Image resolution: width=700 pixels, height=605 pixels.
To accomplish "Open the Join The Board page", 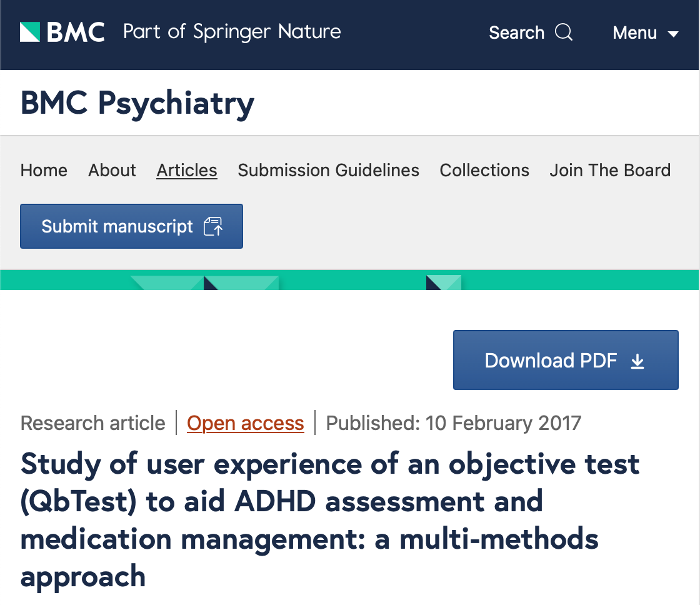I will (x=610, y=170).
